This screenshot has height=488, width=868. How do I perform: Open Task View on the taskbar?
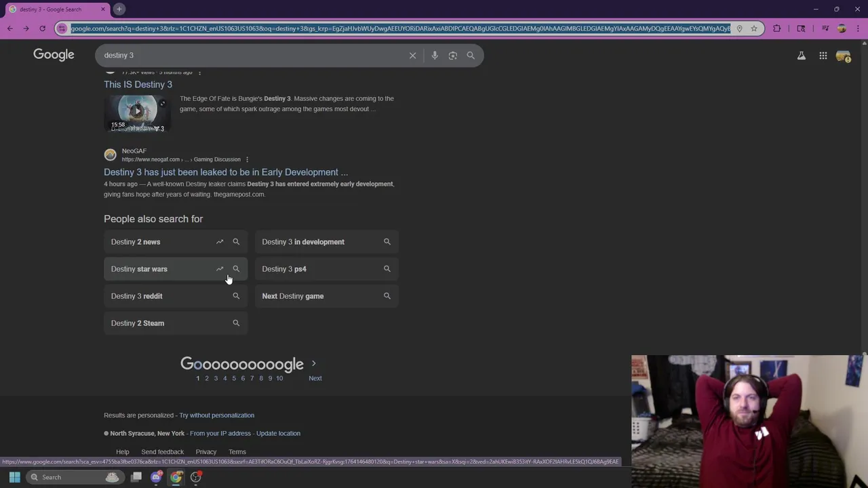136,477
